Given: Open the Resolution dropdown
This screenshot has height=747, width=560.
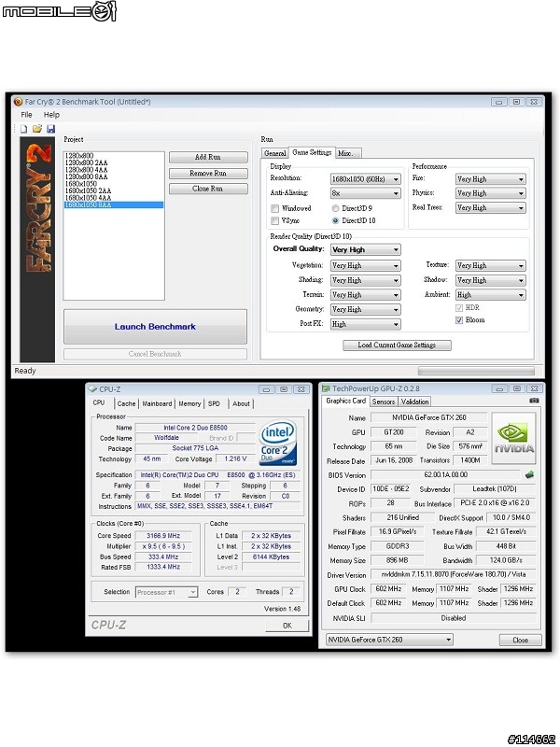Looking at the screenshot, I should (366, 179).
